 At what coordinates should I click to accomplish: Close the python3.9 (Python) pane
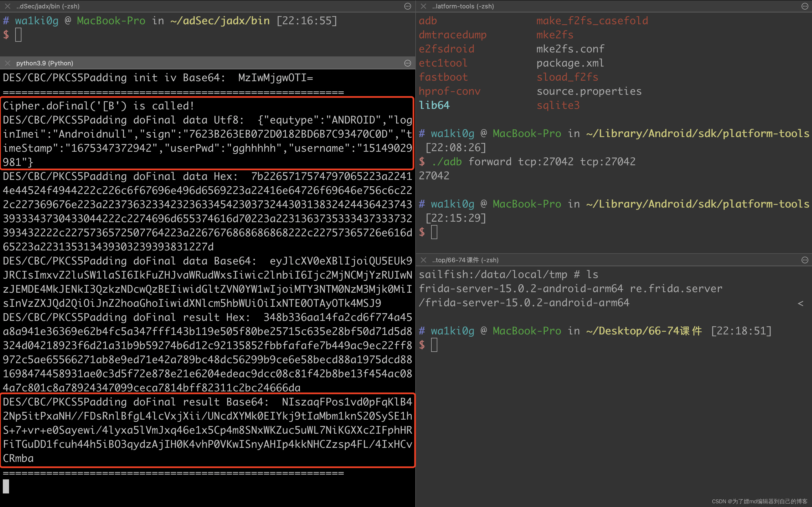pyautogui.click(x=8, y=63)
